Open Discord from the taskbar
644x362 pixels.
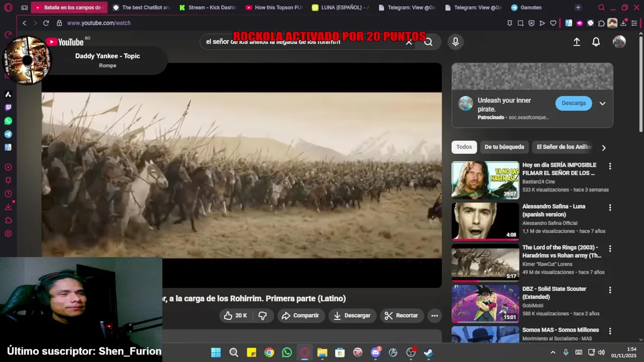[x=375, y=352]
